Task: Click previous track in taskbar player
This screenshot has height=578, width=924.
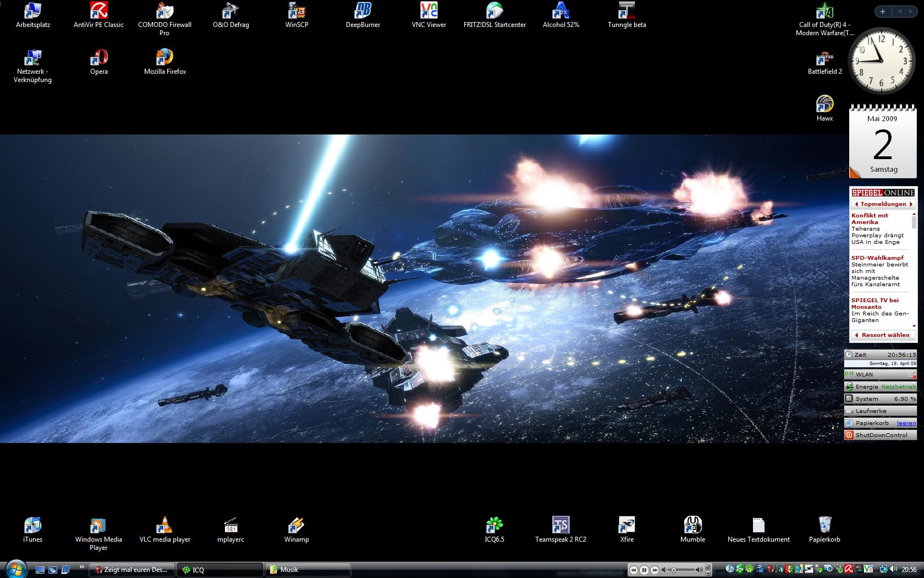Action: click(x=634, y=570)
